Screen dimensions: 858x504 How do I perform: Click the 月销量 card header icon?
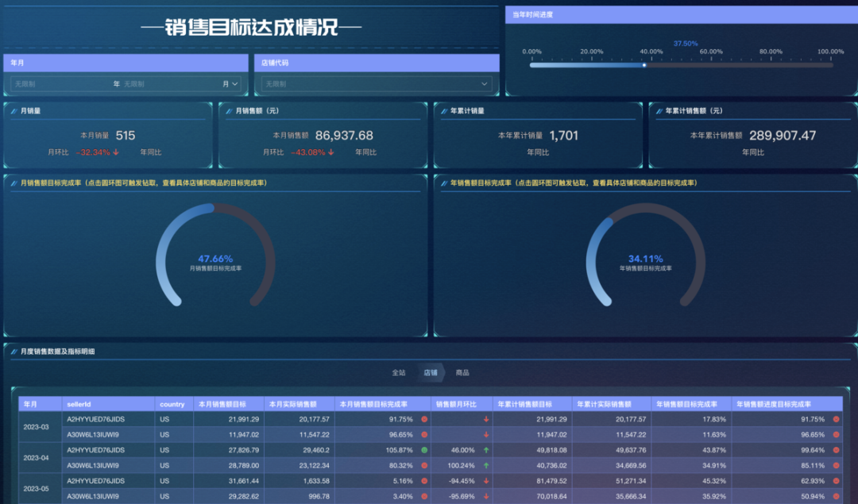click(14, 110)
